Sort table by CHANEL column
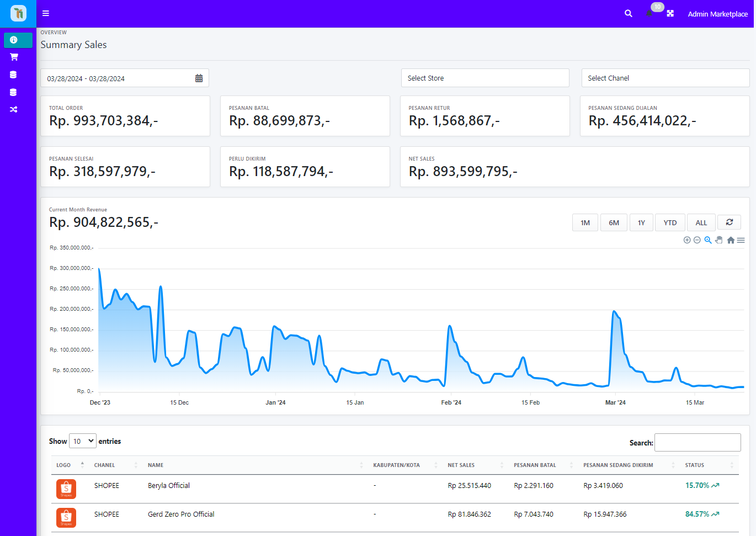Image resolution: width=756 pixels, height=536 pixels. tap(116, 465)
